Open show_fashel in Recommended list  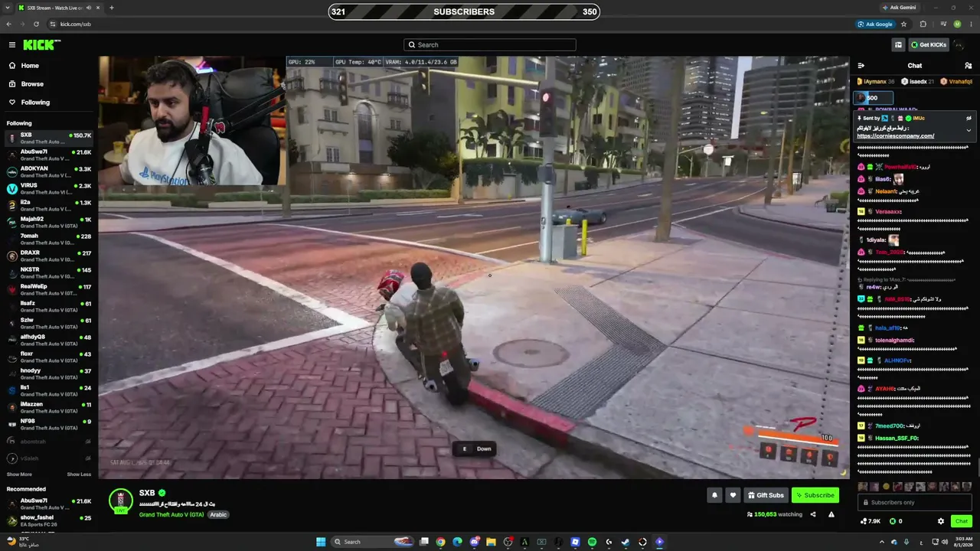coord(49,521)
